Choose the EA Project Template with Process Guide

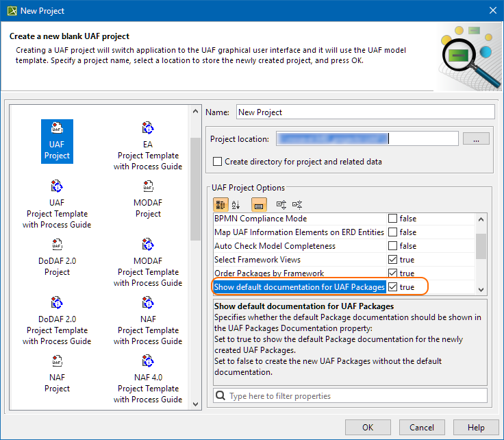[x=148, y=128]
